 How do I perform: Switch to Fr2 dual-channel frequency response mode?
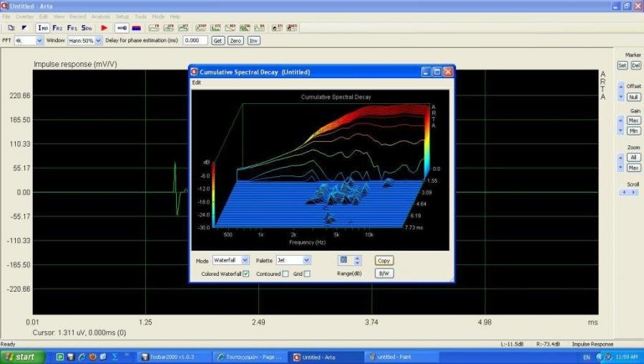point(57,27)
